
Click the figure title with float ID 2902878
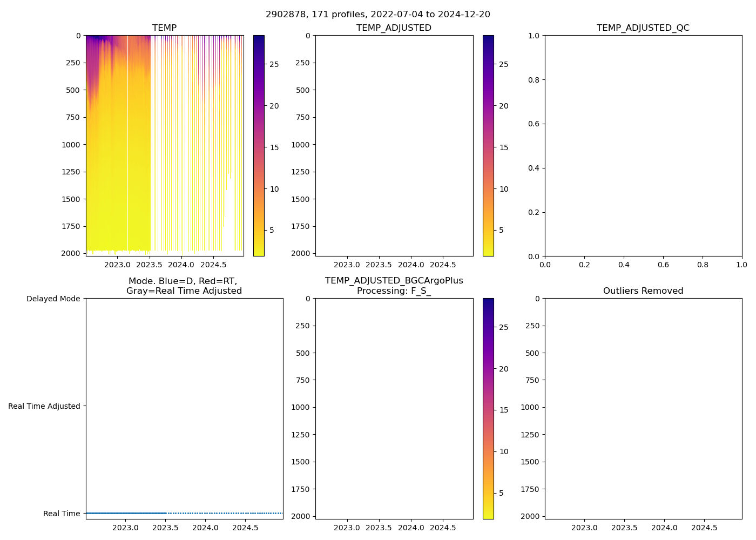377,15
